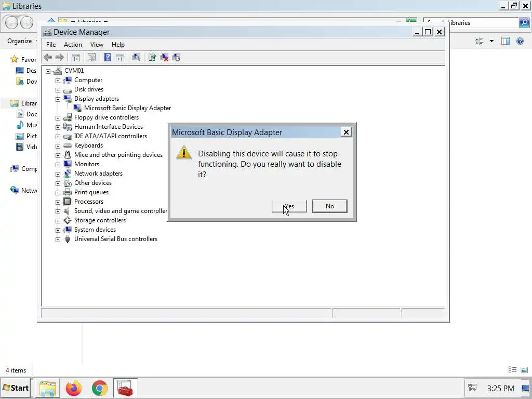Viewport: 532px width, 399px height.
Task: Close the Microsoft Basic Display Adapter dialog
Action: coord(346,132)
